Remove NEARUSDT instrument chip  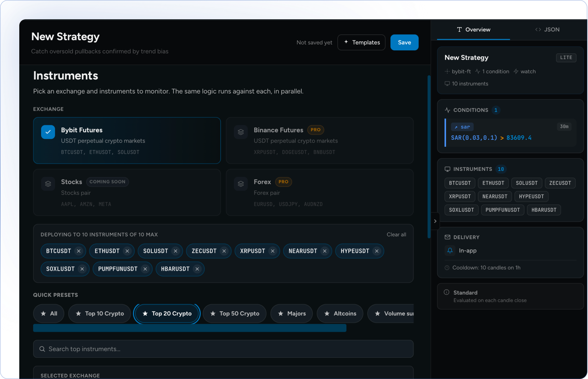coord(325,251)
